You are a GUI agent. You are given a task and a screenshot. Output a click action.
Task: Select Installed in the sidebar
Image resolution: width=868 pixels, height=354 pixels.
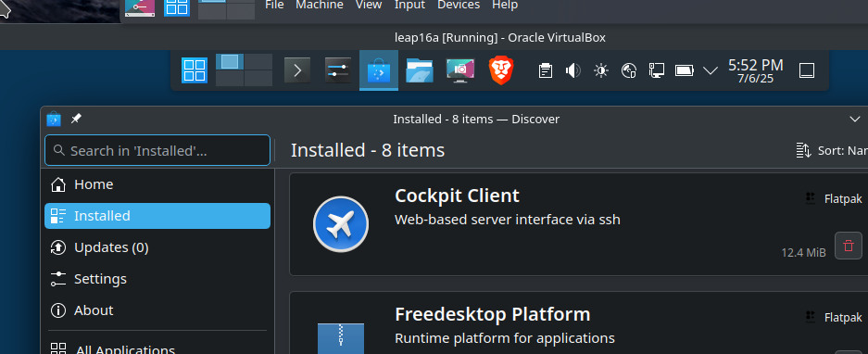coord(157,216)
